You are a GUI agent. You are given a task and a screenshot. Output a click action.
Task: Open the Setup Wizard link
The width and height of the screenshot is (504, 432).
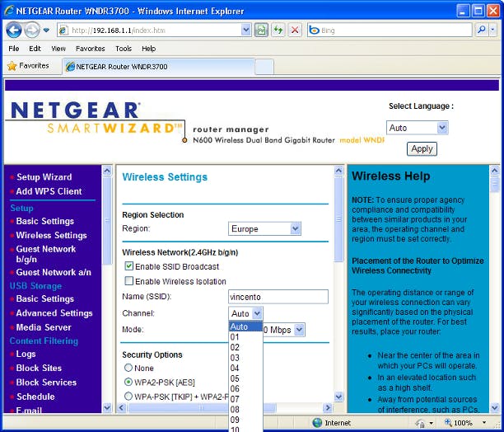(44, 177)
